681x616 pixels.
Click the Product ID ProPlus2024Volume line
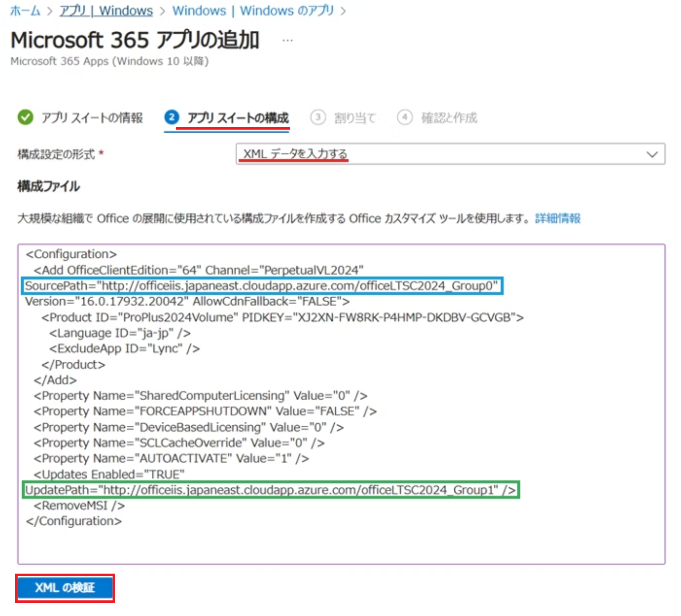tap(283, 317)
